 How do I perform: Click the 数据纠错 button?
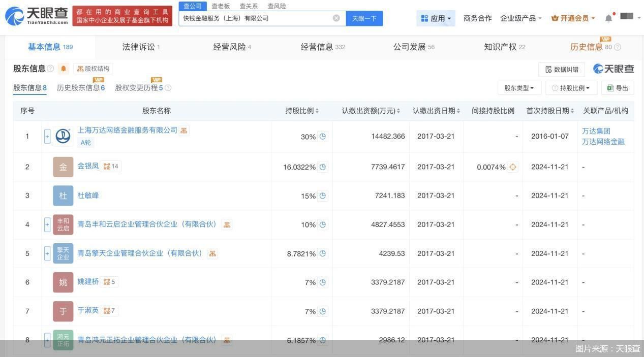coord(562,70)
